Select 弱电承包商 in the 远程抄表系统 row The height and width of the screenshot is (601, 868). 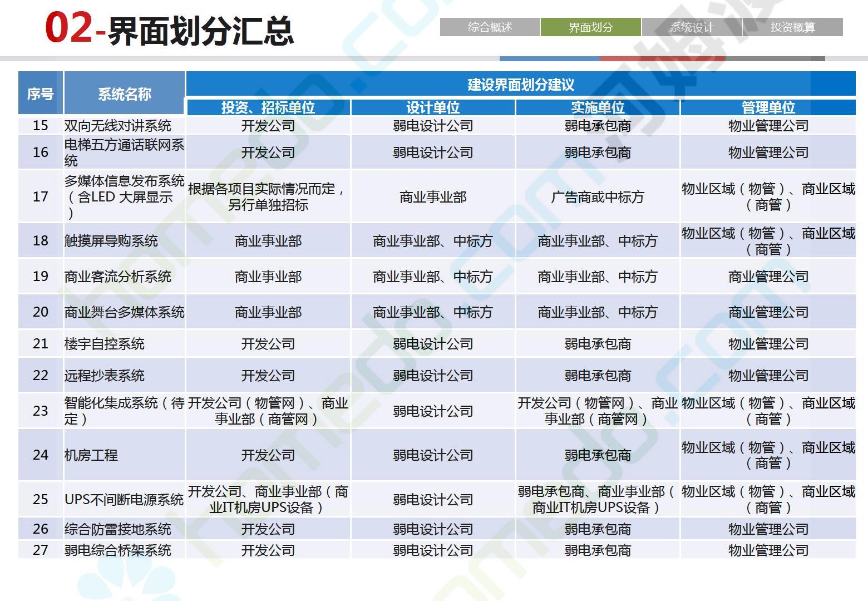click(x=598, y=376)
